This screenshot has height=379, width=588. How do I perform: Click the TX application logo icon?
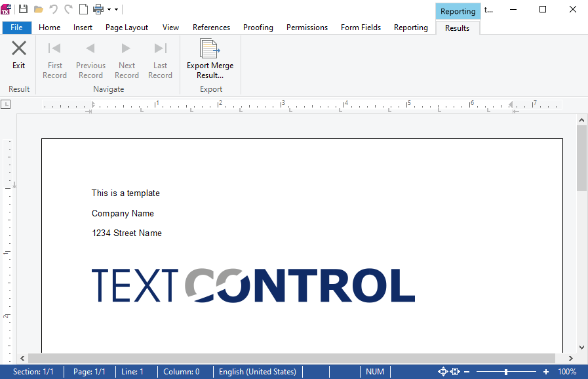(x=6, y=9)
